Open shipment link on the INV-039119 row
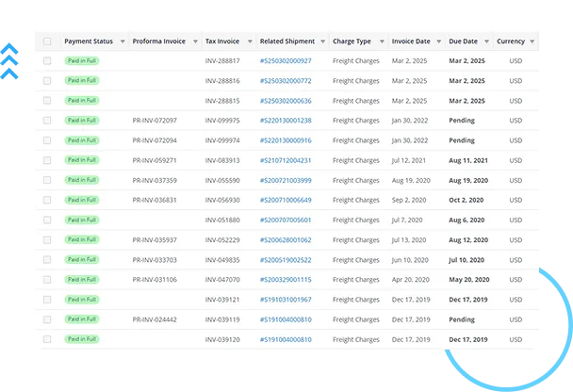The image size is (573, 392). tap(286, 319)
